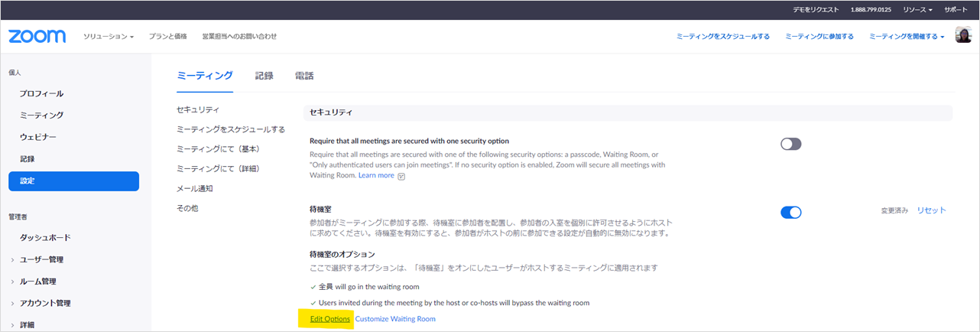Jump to メール通知 section
980x332 pixels.
click(194, 188)
